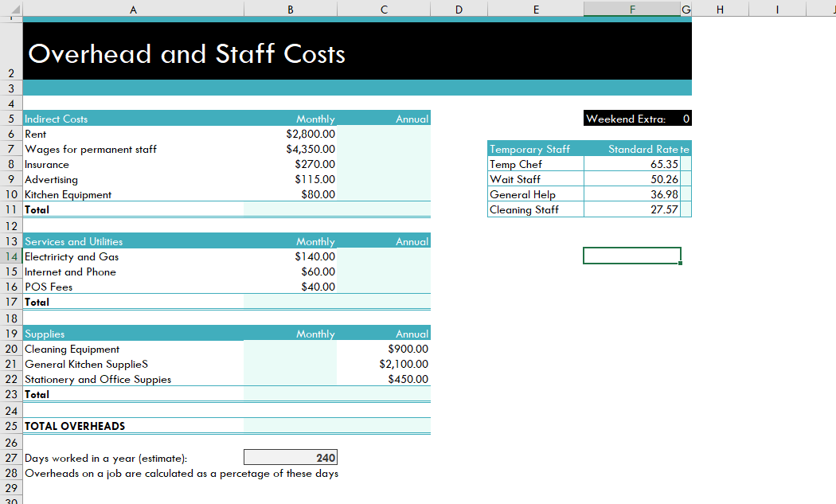Select column F header
Viewport: 836px width, 504px height.
(x=631, y=9)
